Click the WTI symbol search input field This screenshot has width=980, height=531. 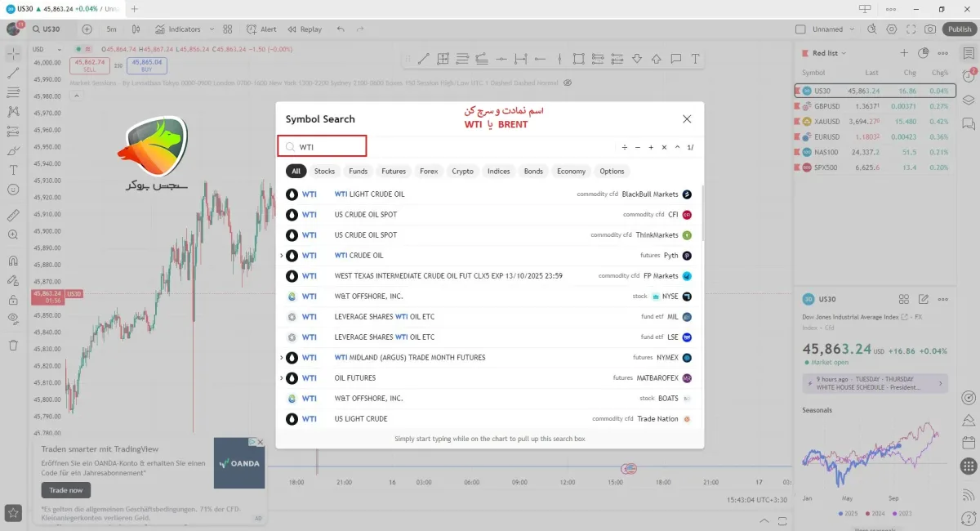pos(322,147)
